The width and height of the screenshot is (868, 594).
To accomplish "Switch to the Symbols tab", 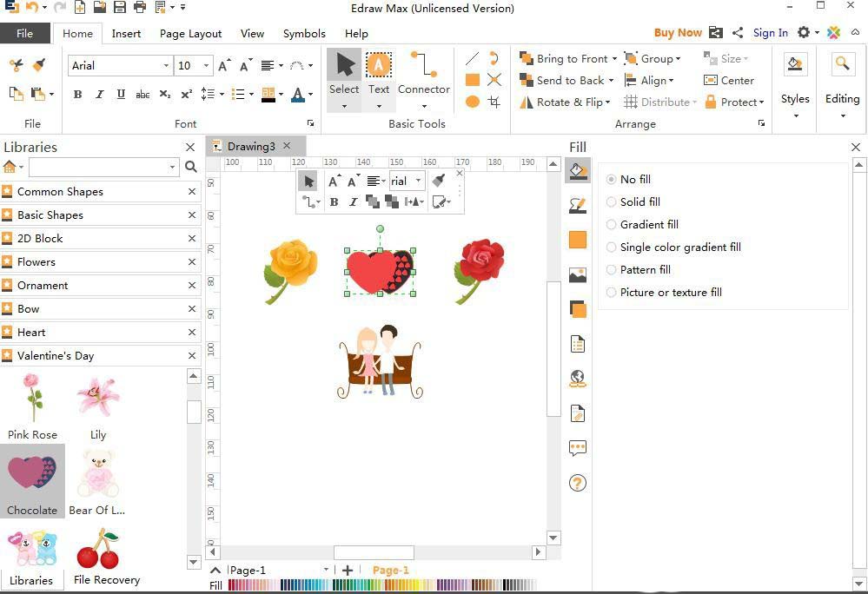I will pyautogui.click(x=304, y=34).
